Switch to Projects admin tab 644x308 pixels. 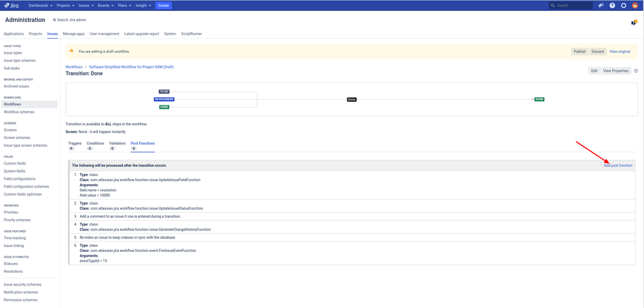(x=35, y=34)
